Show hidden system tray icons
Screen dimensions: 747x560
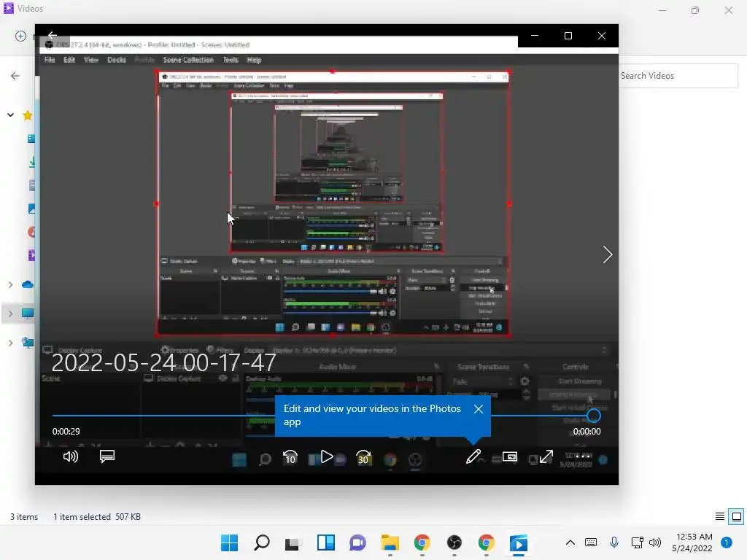(570, 542)
